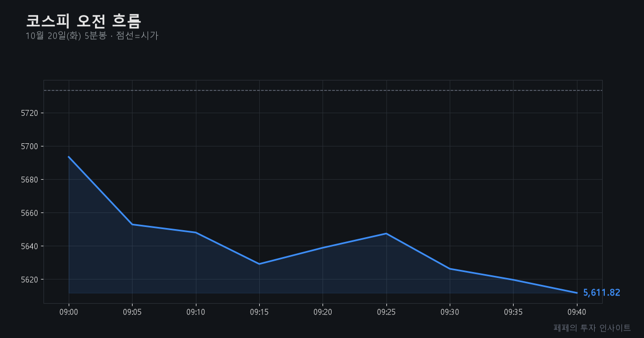Click the 5700 y-axis label
This screenshot has width=644, height=338.
30,146
